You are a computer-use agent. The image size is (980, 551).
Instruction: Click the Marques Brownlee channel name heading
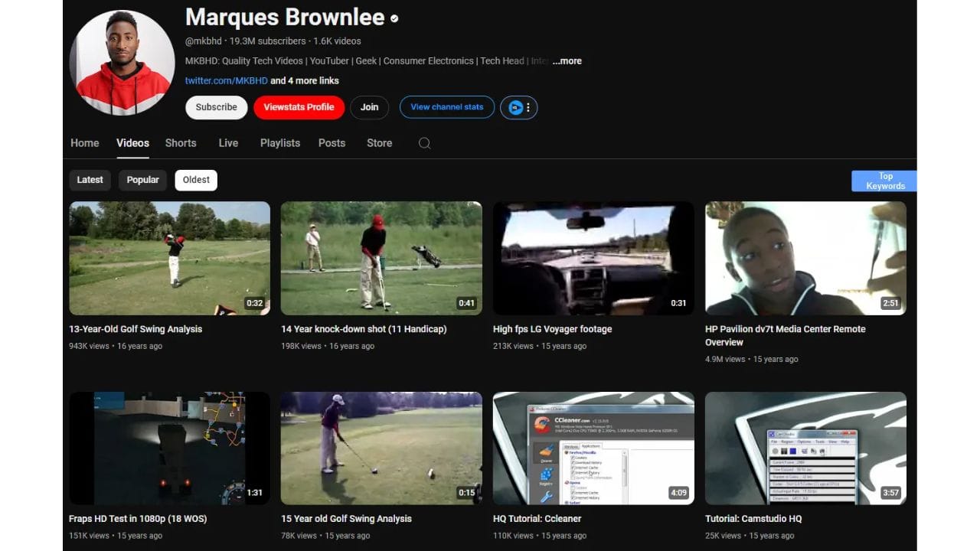click(285, 17)
